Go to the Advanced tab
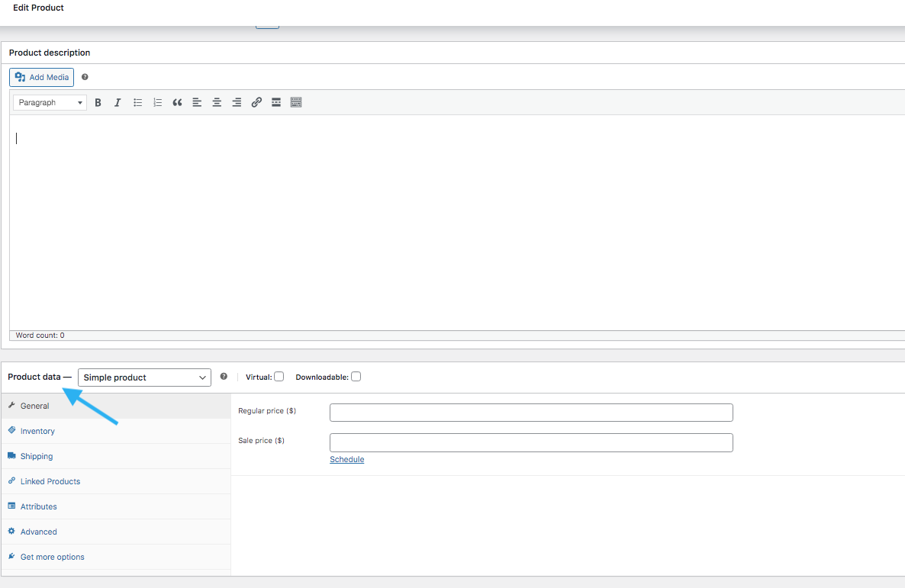905x588 pixels. tap(116, 532)
